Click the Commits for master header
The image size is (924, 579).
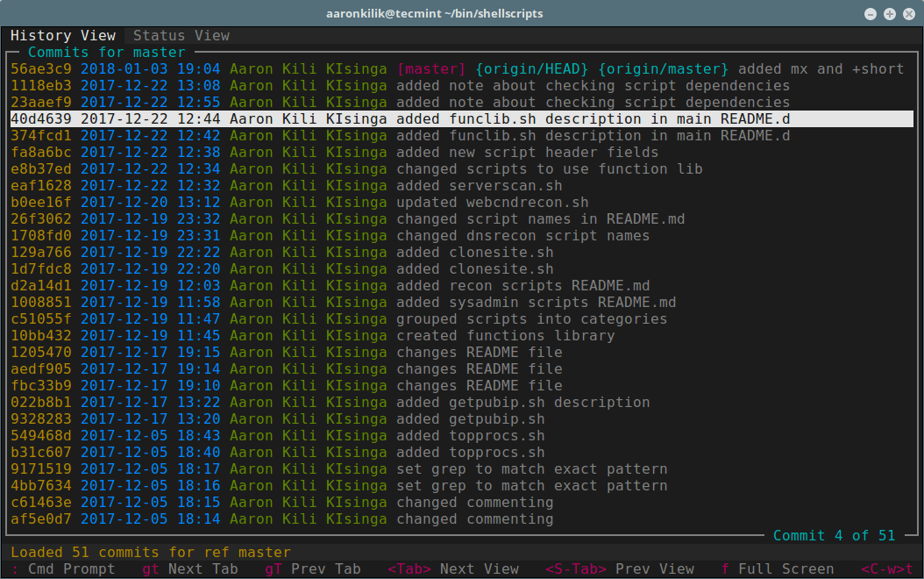coord(107,52)
